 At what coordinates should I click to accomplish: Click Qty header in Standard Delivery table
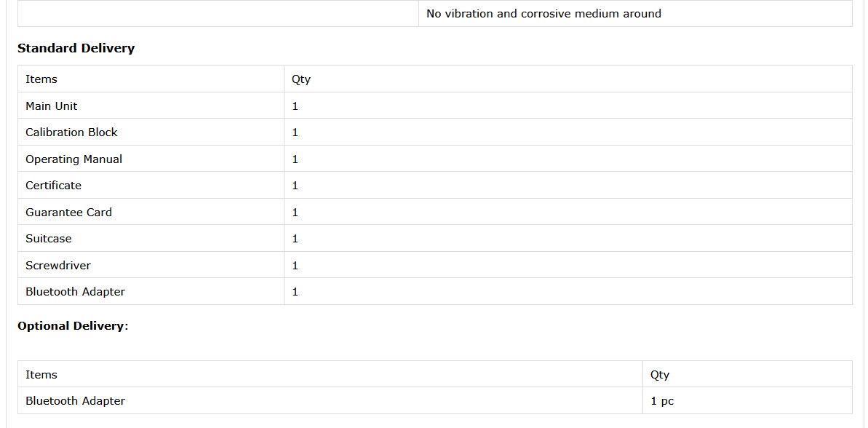click(x=301, y=79)
